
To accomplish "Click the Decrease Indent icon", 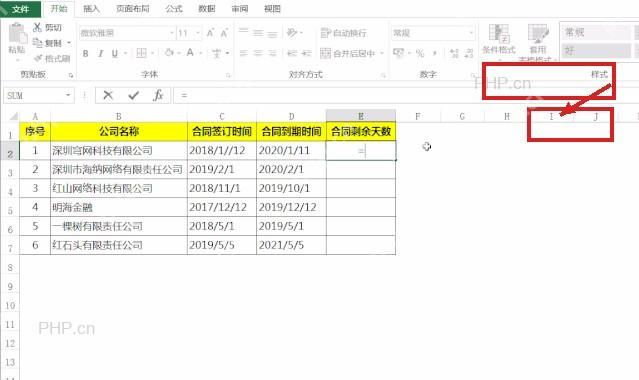I will coord(292,53).
